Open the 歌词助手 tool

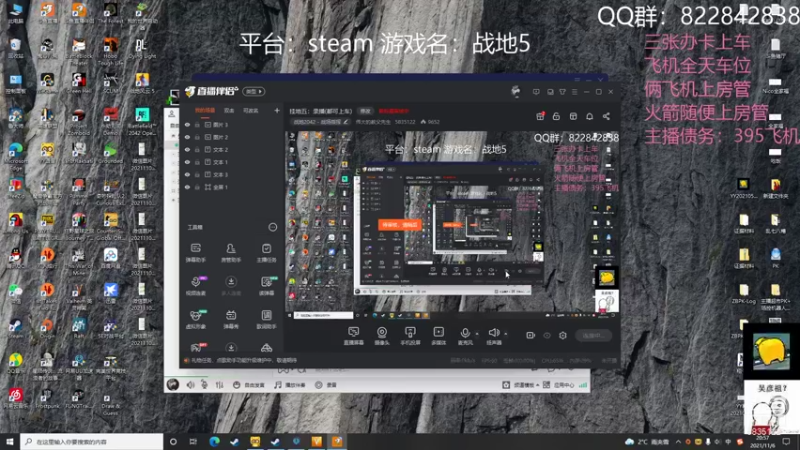[266, 319]
